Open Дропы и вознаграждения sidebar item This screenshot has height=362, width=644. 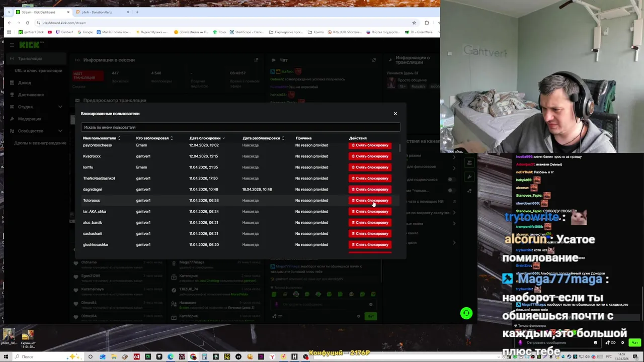40,143
